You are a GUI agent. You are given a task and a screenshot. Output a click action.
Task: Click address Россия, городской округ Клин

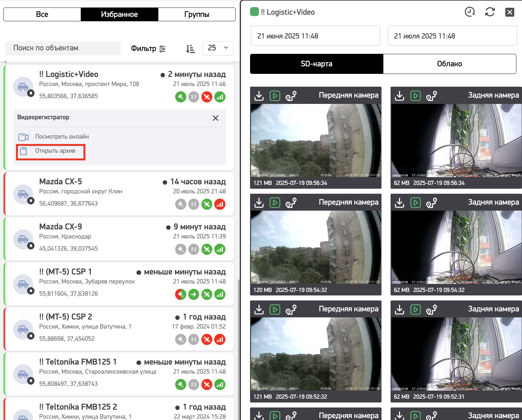point(81,192)
